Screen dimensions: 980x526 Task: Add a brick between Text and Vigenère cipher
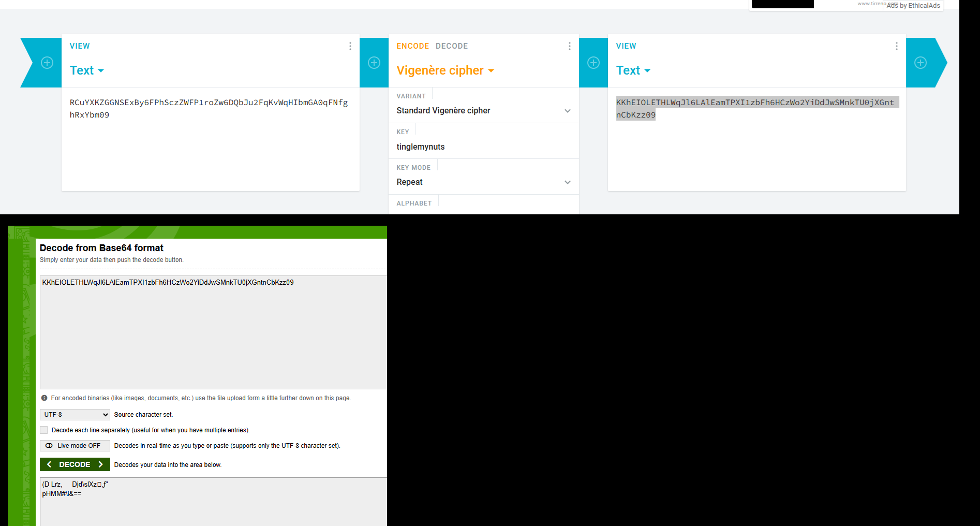(374, 63)
